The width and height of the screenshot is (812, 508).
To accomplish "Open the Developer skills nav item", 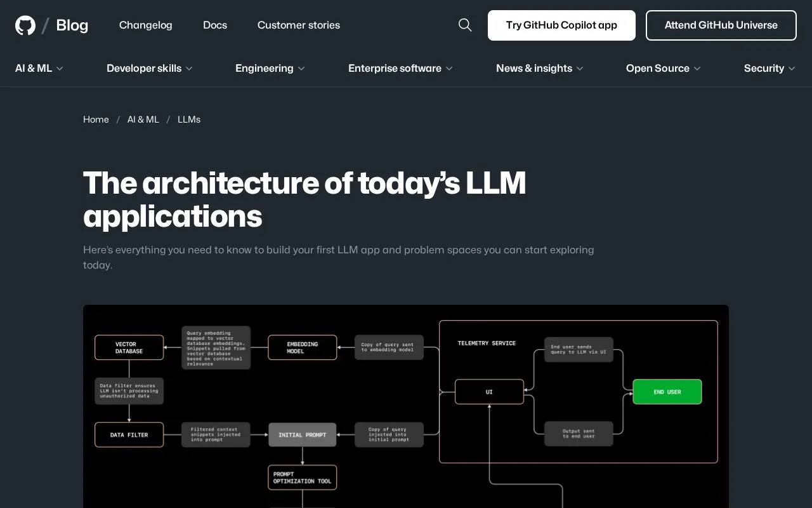I will (144, 68).
